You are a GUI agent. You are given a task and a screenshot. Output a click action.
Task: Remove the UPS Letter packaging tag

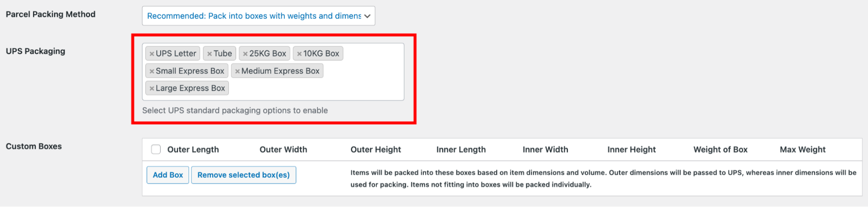[x=152, y=54]
